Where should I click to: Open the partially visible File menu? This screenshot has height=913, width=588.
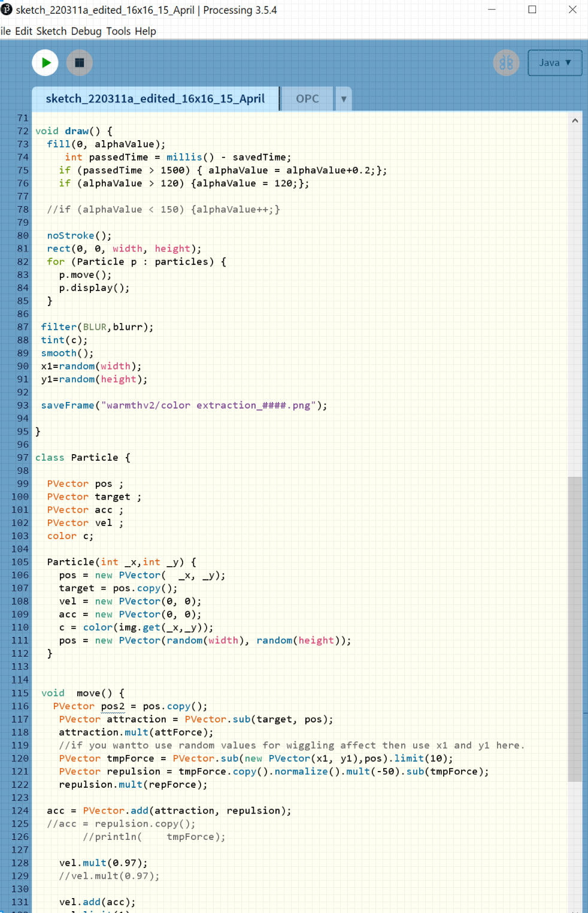pos(5,31)
